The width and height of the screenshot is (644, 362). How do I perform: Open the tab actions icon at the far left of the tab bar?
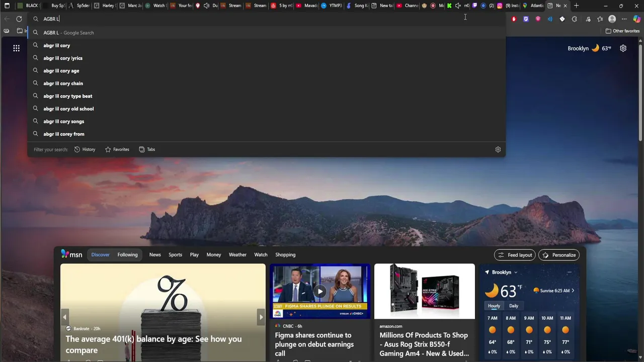point(7,6)
